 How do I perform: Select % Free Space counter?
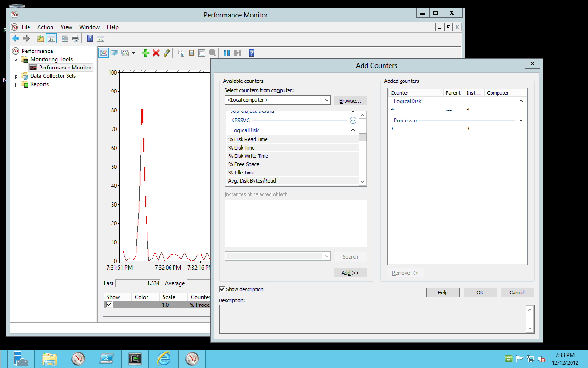tap(292, 164)
